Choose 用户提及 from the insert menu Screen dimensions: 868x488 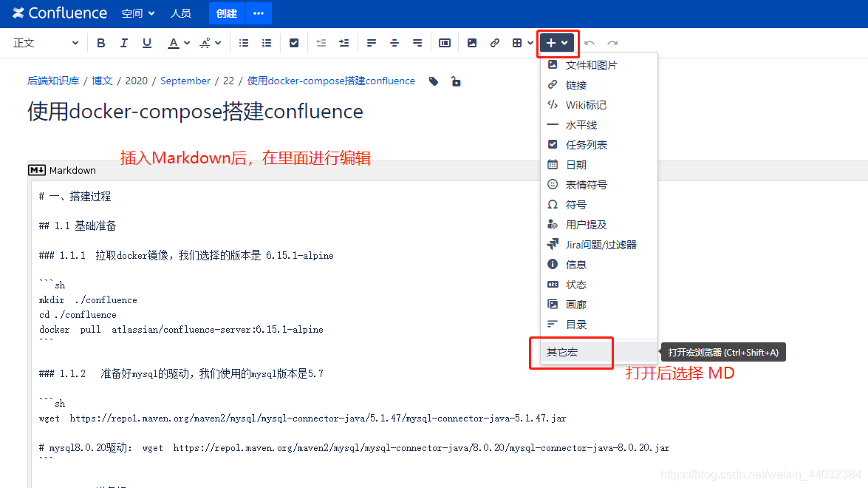pos(599,224)
